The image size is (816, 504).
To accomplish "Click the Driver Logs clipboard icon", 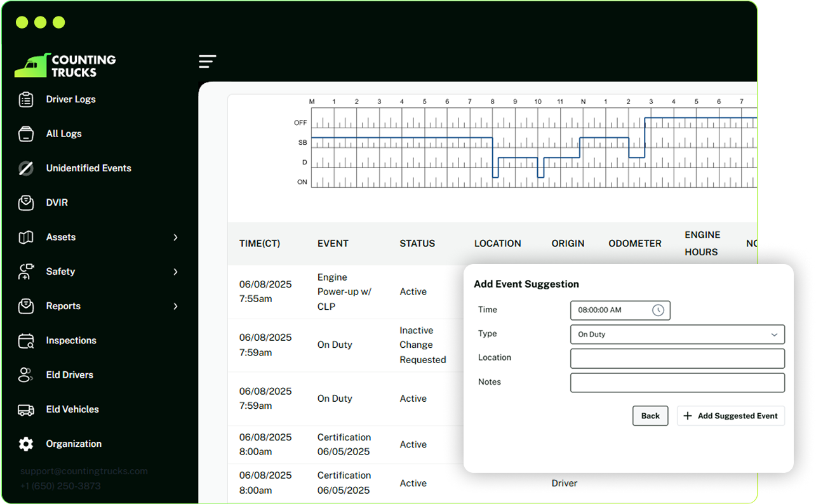I will 26,100.
